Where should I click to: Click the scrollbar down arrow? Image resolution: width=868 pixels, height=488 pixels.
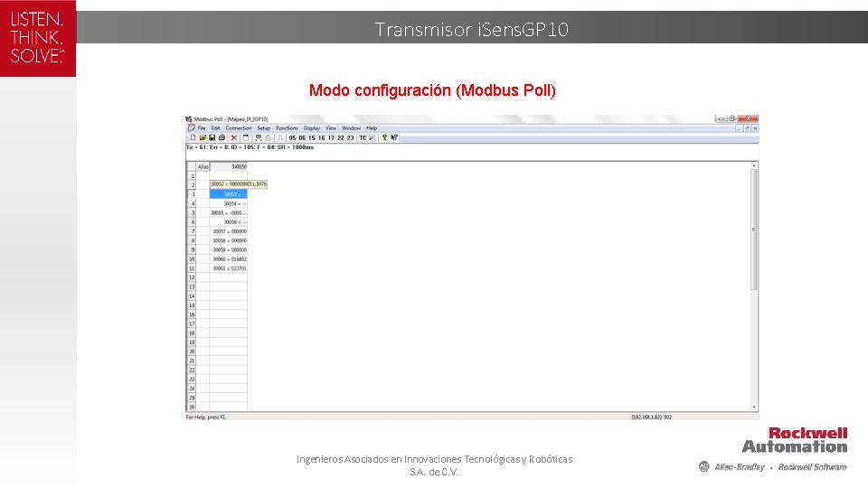pyautogui.click(x=753, y=408)
